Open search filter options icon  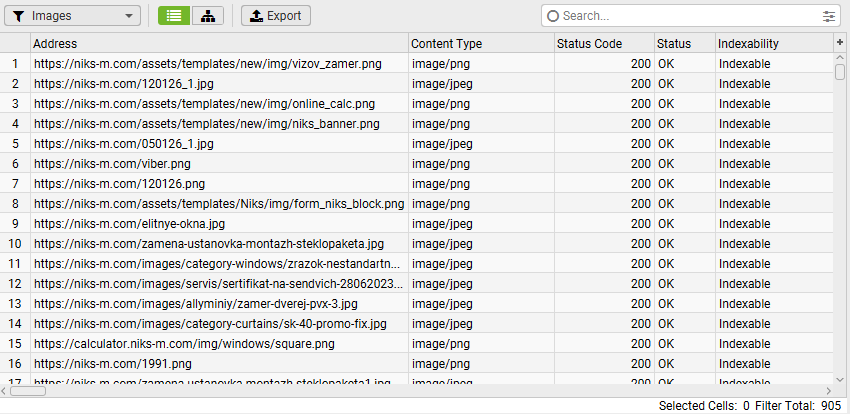tap(829, 16)
